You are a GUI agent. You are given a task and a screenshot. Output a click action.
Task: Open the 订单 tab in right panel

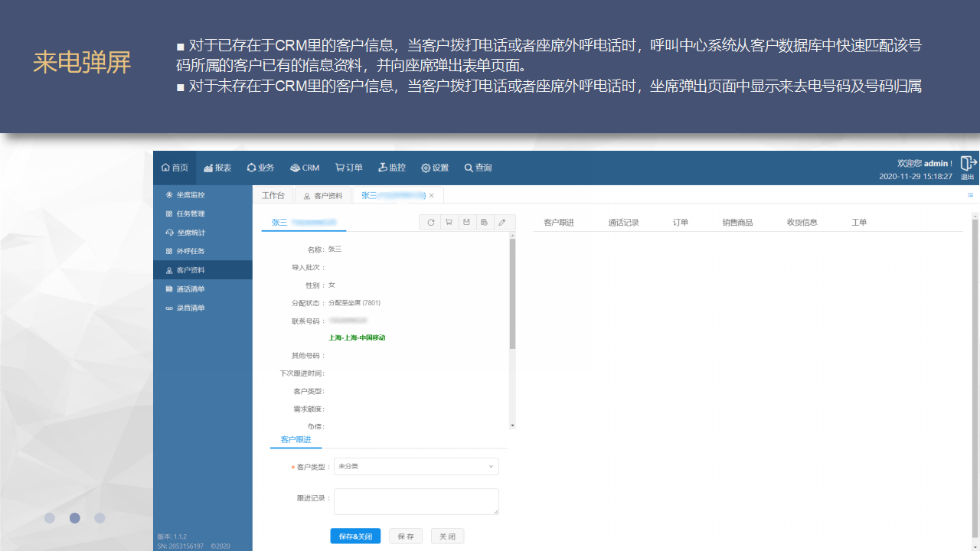click(681, 223)
